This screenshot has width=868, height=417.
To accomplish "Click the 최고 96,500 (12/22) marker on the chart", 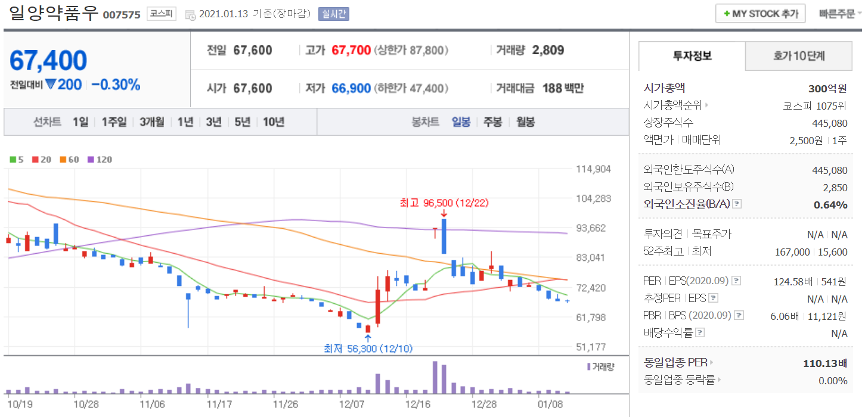I will (x=444, y=203).
